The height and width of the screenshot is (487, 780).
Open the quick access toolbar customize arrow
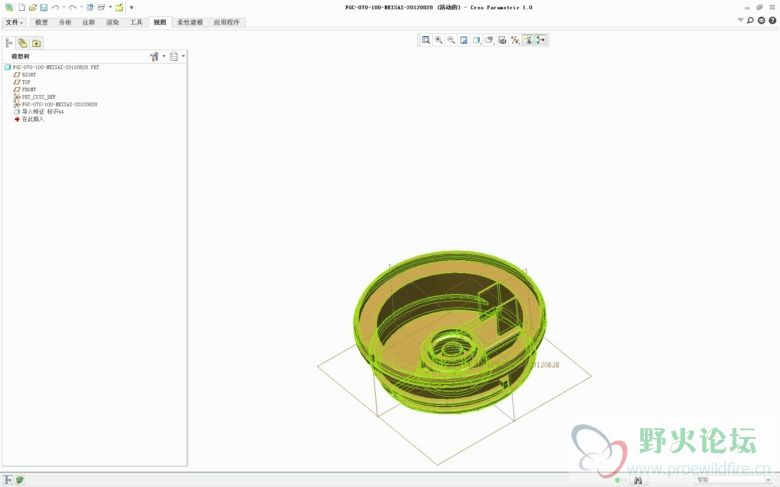point(131,7)
